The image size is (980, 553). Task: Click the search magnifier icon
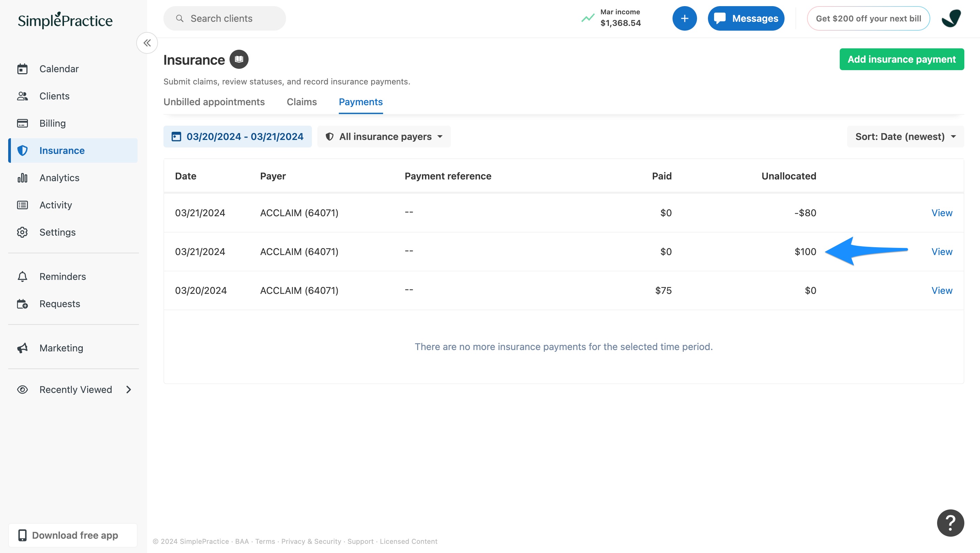click(179, 18)
